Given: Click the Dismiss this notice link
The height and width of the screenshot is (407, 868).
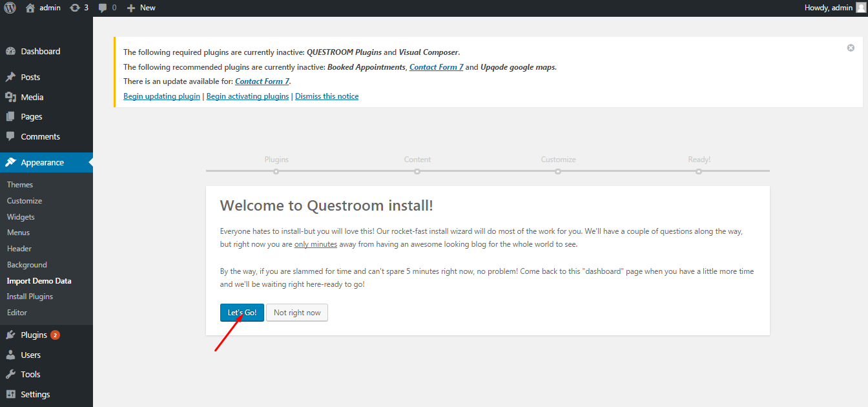Looking at the screenshot, I should tap(327, 96).
